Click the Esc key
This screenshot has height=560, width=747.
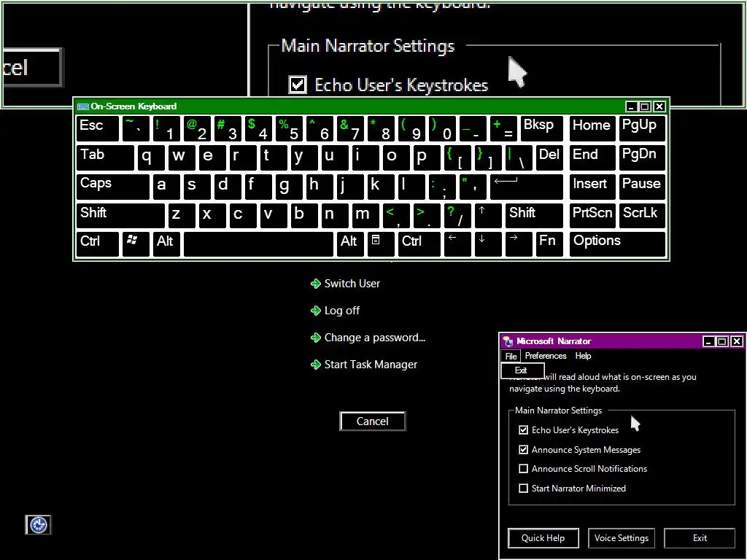point(98,128)
